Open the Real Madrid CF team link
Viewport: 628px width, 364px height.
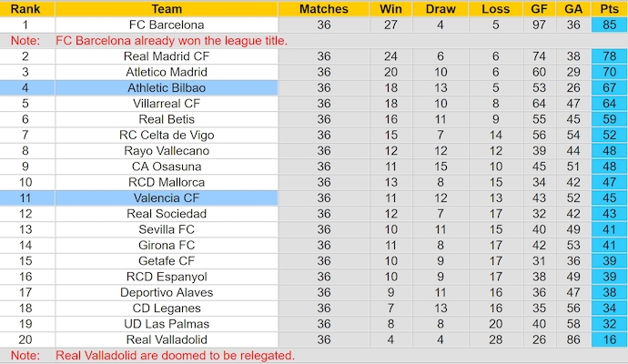tap(167, 56)
